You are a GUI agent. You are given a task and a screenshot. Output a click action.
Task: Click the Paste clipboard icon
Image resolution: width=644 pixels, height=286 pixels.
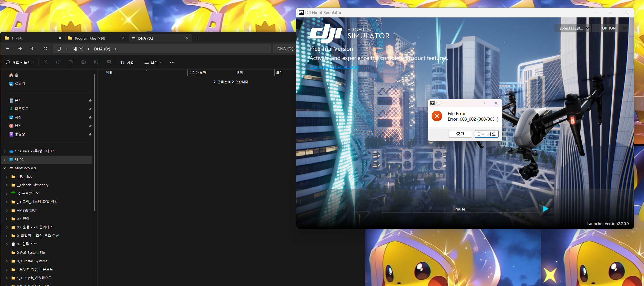coord(71,62)
